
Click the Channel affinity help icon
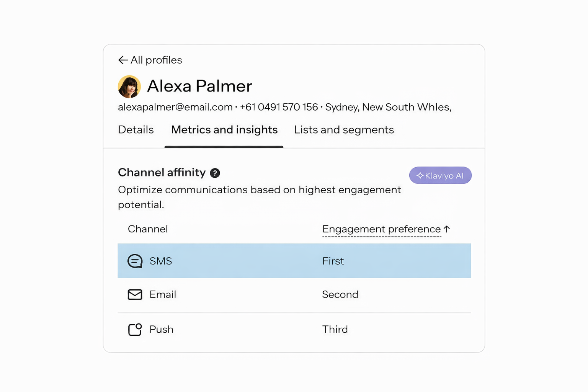coord(215,173)
